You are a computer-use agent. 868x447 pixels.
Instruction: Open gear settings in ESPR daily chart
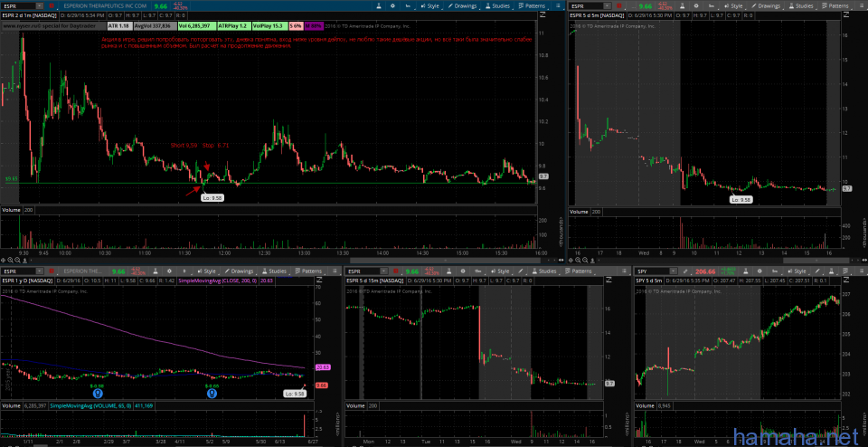tap(169, 271)
